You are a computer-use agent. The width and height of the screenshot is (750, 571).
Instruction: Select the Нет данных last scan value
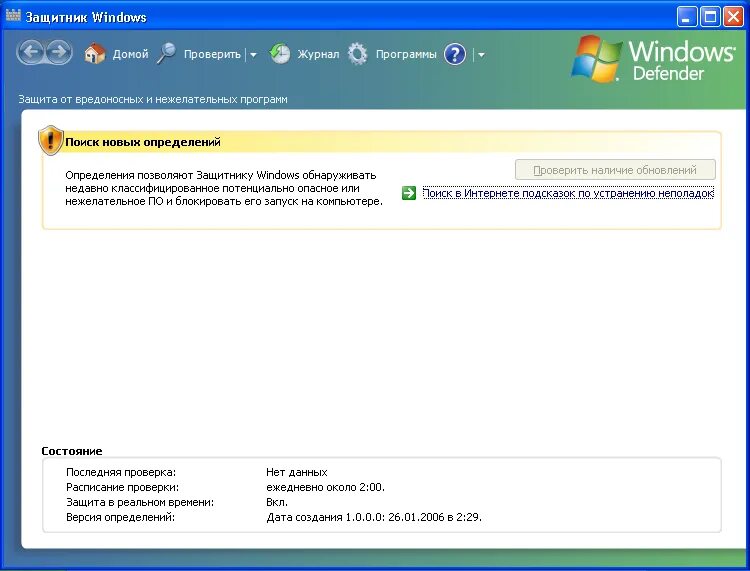click(297, 472)
